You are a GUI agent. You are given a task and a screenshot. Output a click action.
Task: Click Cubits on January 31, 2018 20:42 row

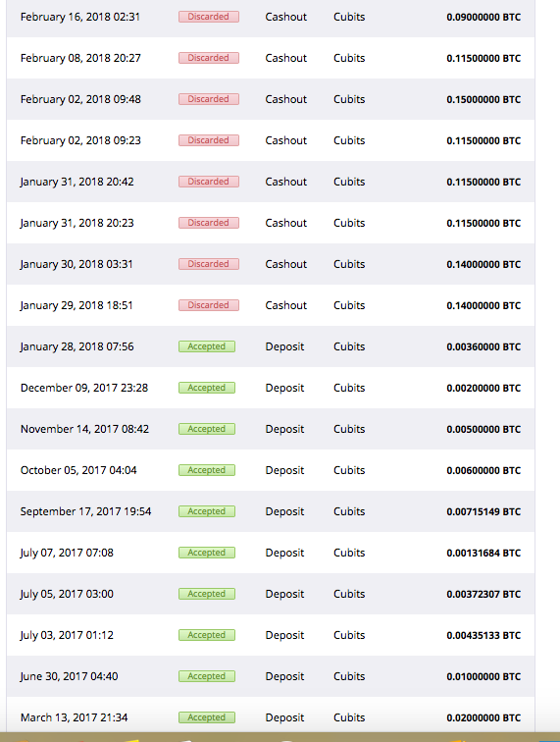(349, 182)
